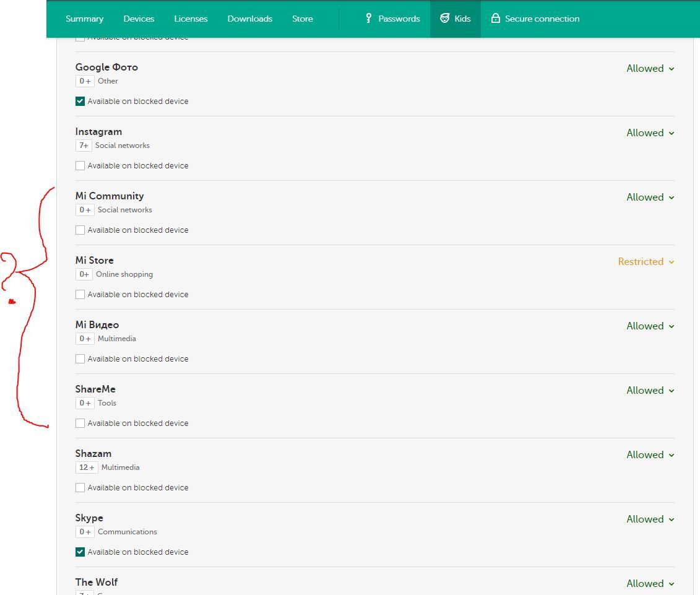
Task: Switch to the Devices tab
Action: tap(139, 19)
